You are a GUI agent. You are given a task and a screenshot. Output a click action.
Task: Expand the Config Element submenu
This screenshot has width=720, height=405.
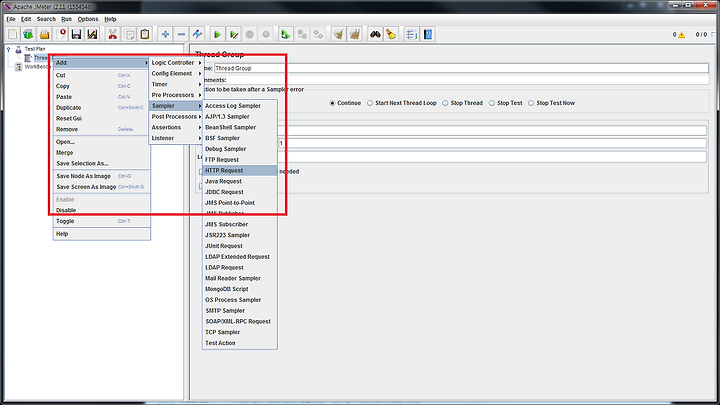click(176, 73)
